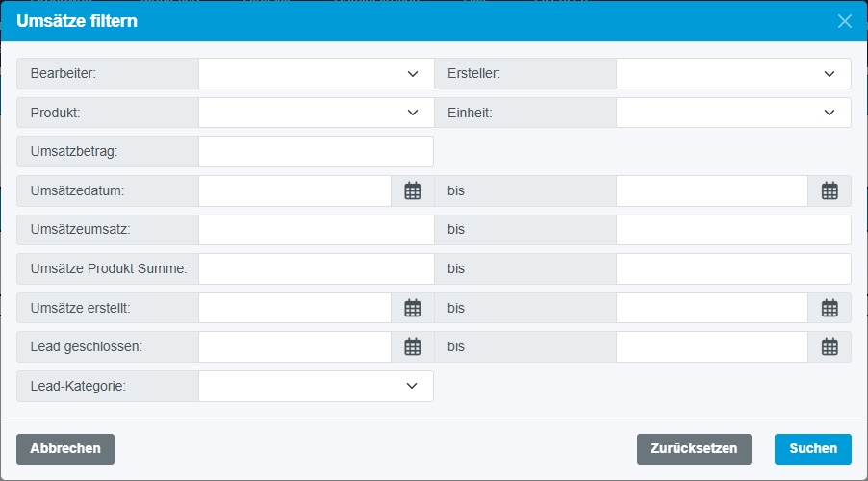Open the Ersteller dropdown list
Viewport: 868px width, 481px height.
click(733, 73)
